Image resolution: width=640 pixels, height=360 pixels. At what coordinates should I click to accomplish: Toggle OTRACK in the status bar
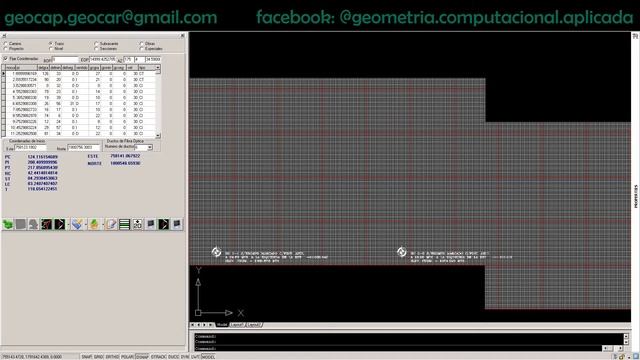click(159, 357)
